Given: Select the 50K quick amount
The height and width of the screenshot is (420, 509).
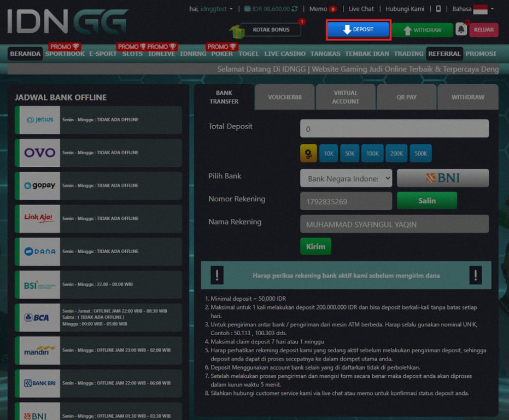Looking at the screenshot, I should click(x=349, y=153).
